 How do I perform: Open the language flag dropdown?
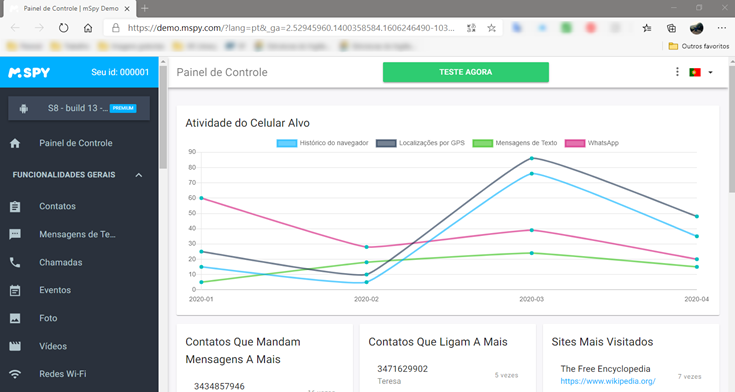tap(701, 72)
